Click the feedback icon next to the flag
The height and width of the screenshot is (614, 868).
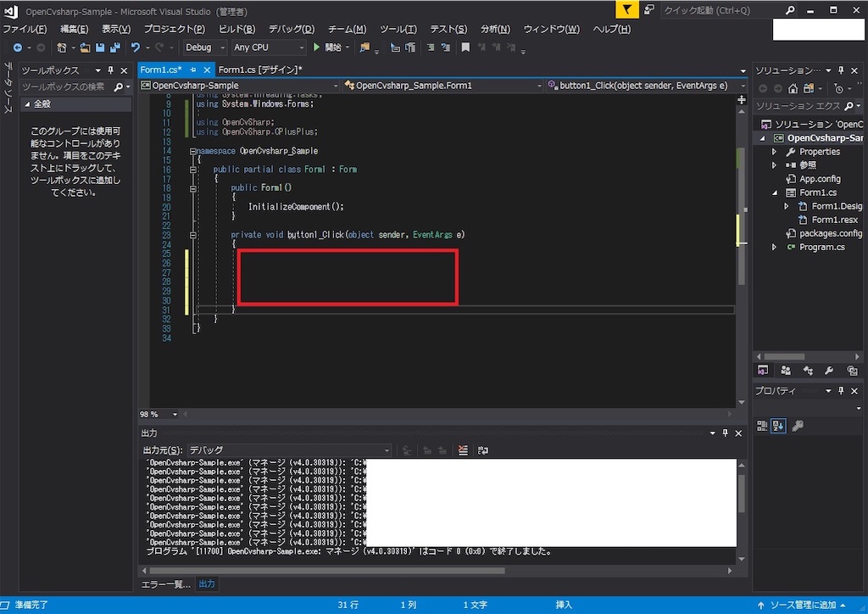[649, 9]
